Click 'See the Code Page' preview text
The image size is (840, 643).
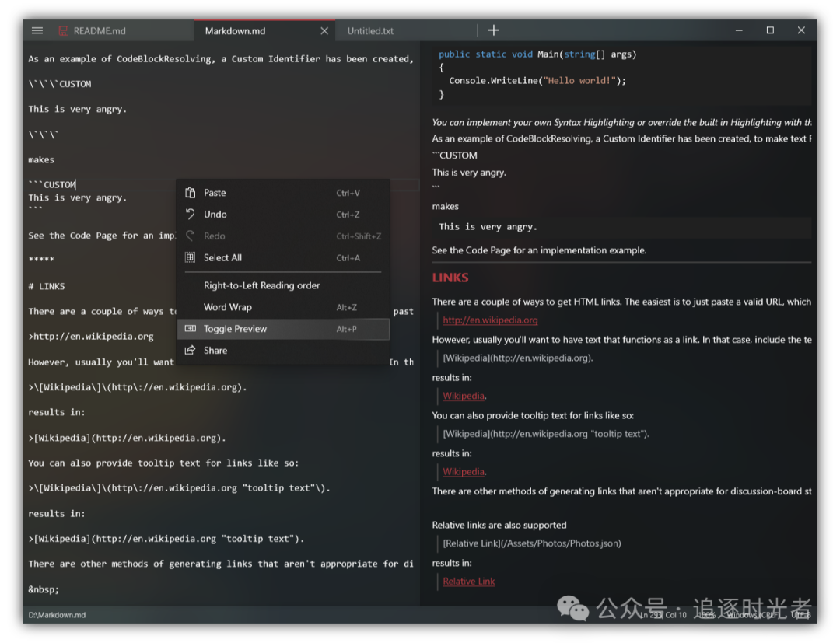pos(540,250)
